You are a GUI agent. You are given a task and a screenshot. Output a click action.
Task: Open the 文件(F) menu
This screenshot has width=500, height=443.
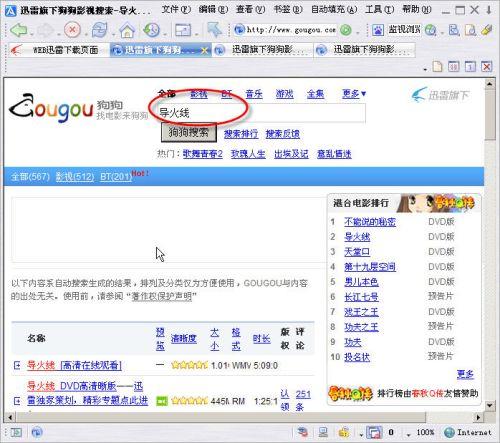pyautogui.click(x=176, y=9)
